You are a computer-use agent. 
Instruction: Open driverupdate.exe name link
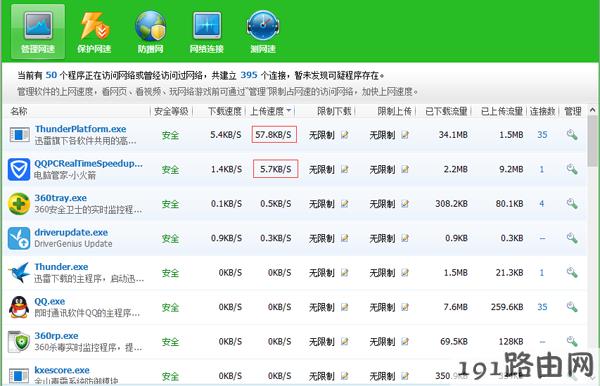pos(71,232)
